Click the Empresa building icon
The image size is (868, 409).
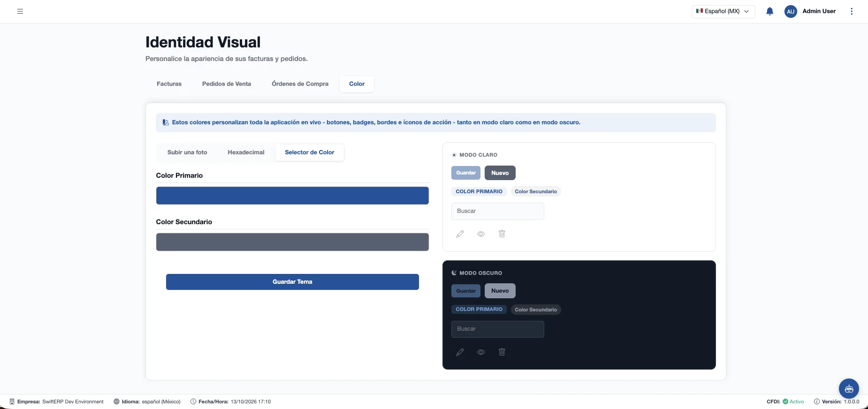[x=12, y=401]
